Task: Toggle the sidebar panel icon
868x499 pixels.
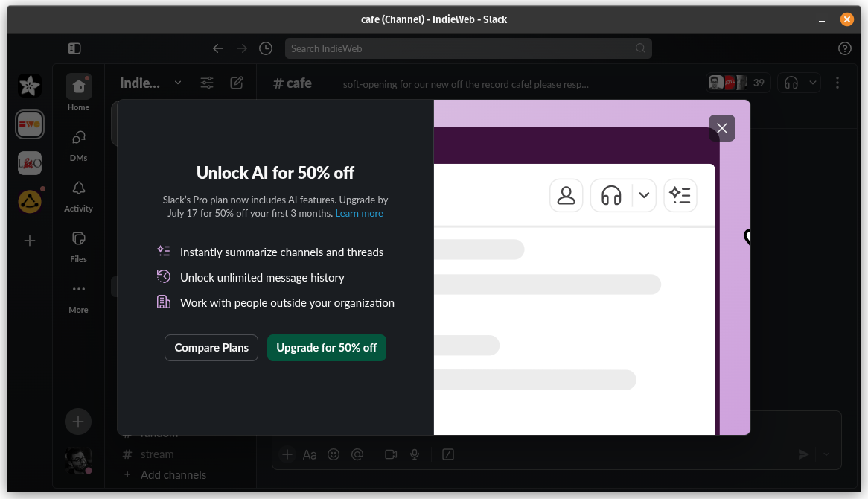Action: pyautogui.click(x=74, y=48)
